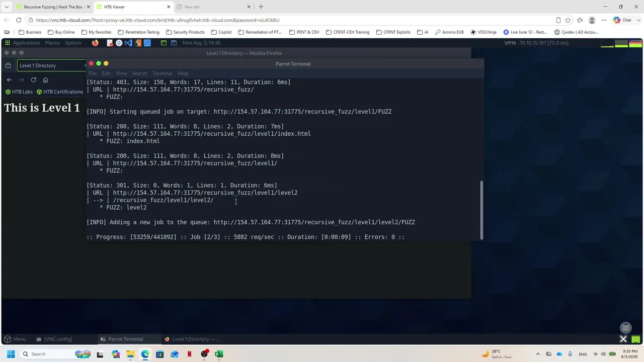Screen dimensions: 644x362
Task: Open the CPENT-CEH Training bookmarks folder
Action: point(347,32)
